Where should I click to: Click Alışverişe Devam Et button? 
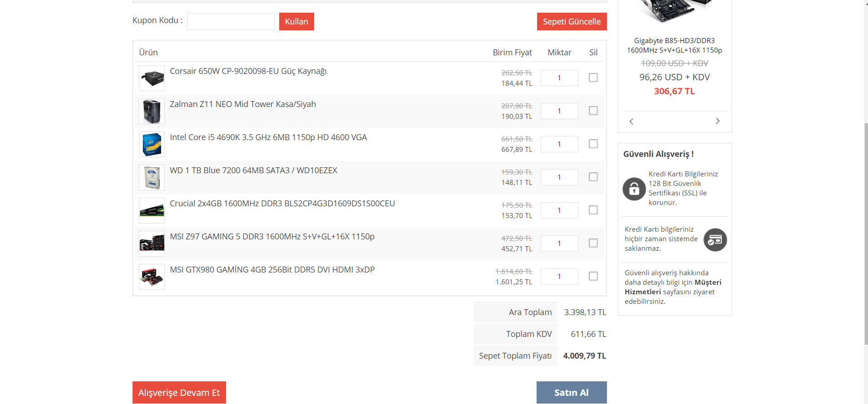(179, 393)
